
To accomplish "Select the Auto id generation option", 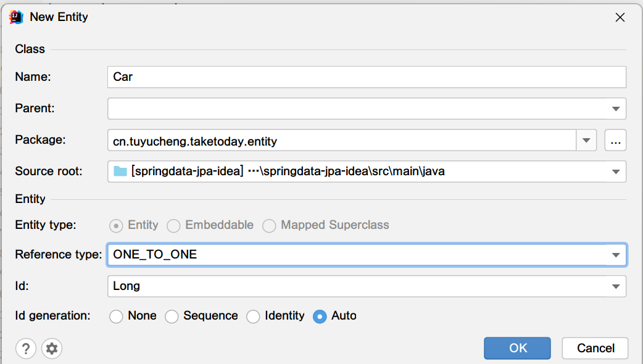I will [320, 316].
